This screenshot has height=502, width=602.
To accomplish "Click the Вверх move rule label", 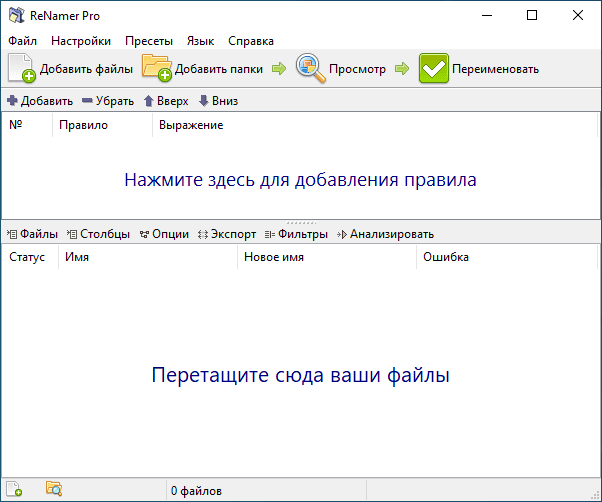I will [172, 101].
